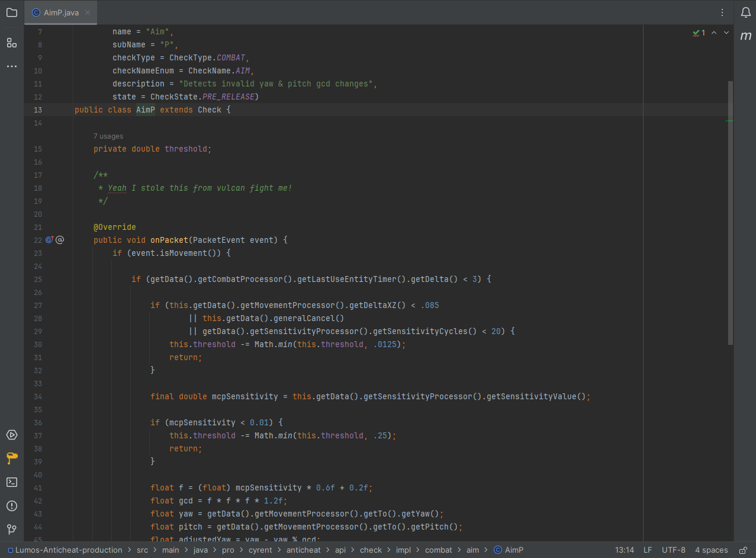Click the threshold field declaration

click(186, 149)
